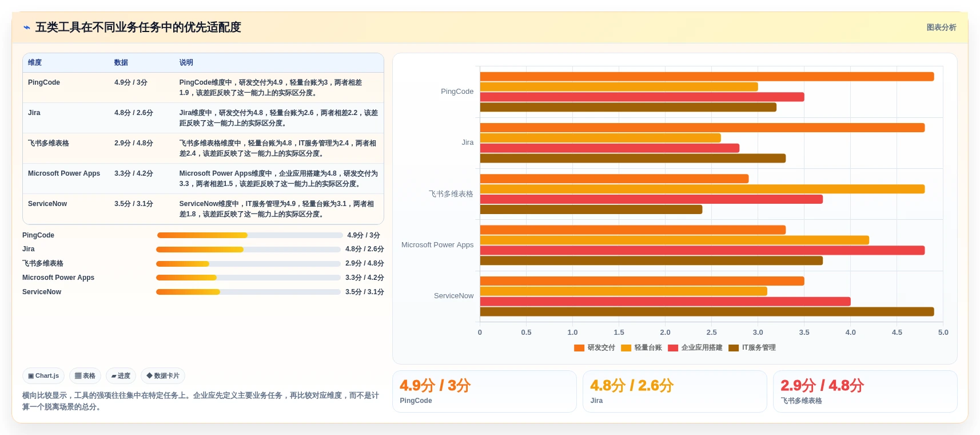Select the PingCode table row name
980x435 pixels.
coord(44,82)
